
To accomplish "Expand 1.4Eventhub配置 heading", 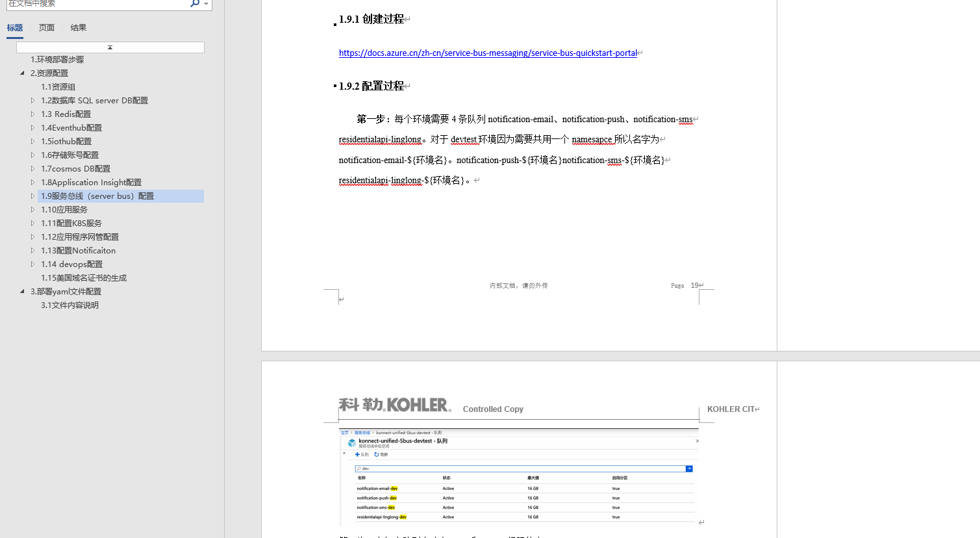I will [x=32, y=128].
